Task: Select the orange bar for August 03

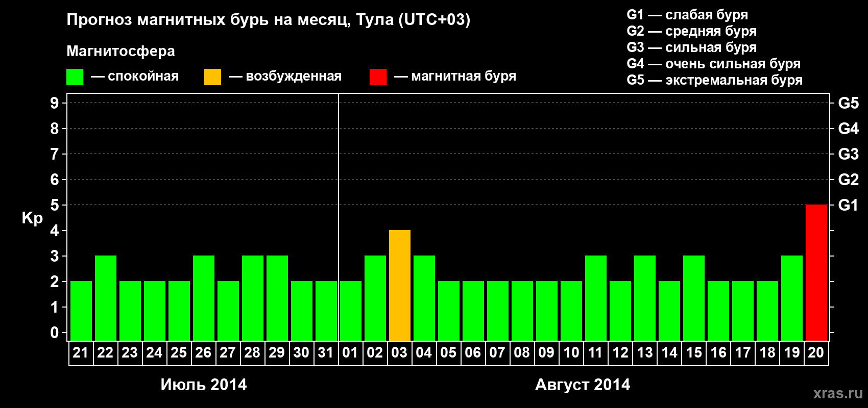Action: click(399, 285)
